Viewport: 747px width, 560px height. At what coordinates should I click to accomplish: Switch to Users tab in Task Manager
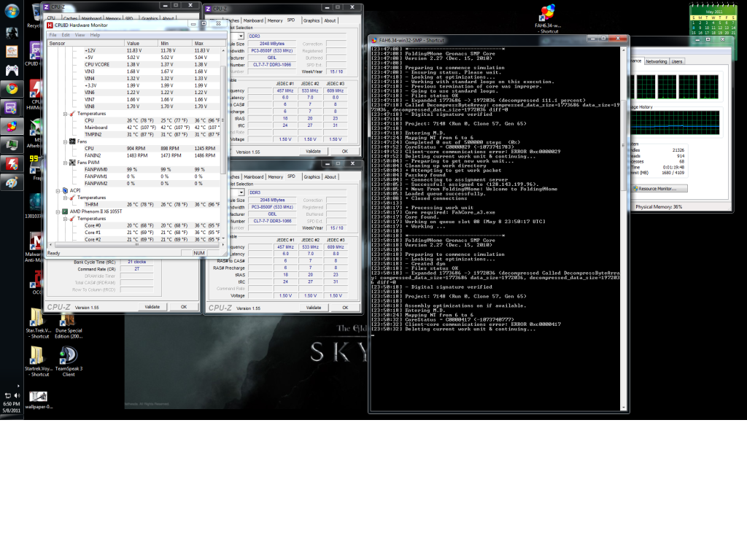[x=677, y=61]
